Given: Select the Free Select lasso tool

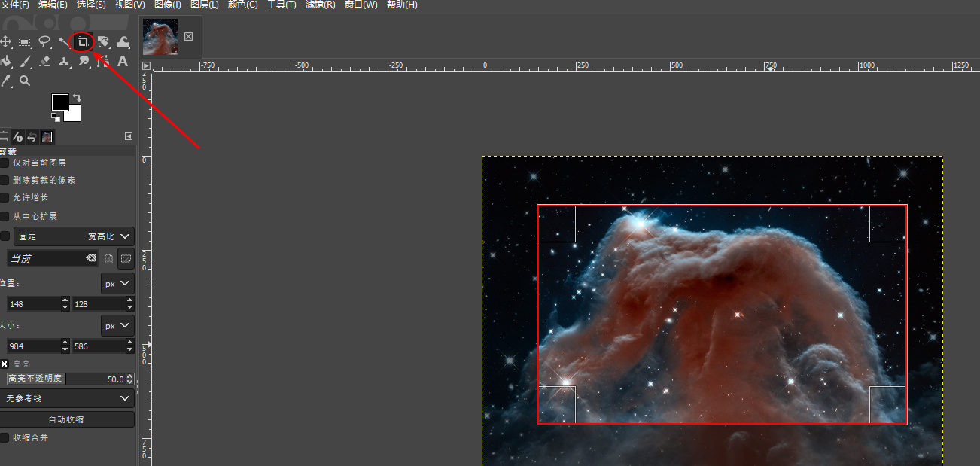Looking at the screenshot, I should point(44,42).
